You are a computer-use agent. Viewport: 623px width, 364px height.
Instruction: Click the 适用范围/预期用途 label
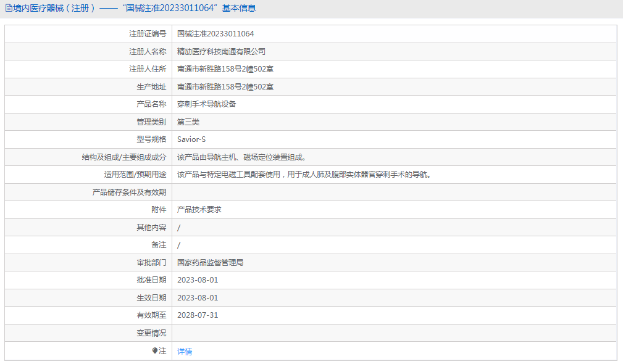[135, 174]
